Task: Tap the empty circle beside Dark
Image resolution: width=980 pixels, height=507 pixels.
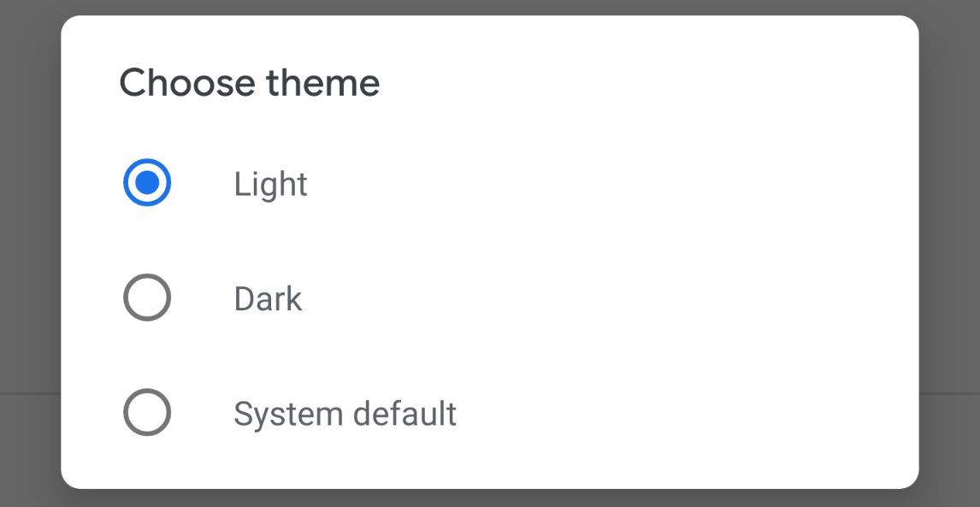Action: click(x=147, y=298)
